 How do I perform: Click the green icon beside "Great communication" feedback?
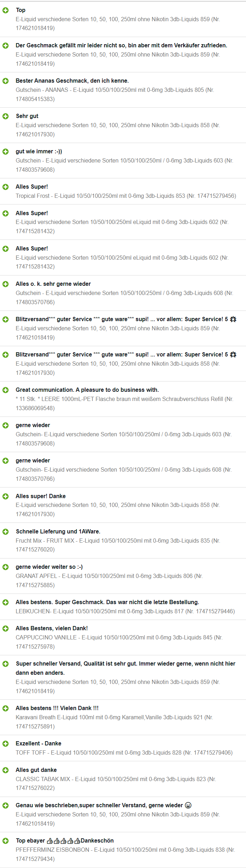coord(6,390)
